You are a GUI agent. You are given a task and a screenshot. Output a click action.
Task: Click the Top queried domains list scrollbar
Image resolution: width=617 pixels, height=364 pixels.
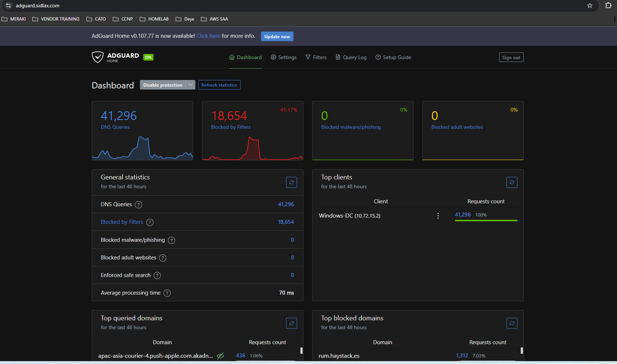[x=302, y=350]
